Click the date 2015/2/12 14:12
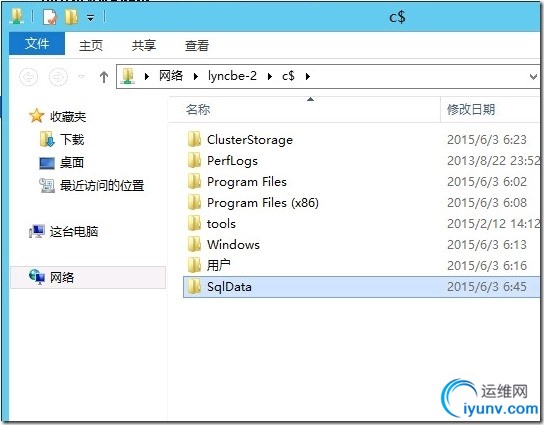 tap(494, 224)
